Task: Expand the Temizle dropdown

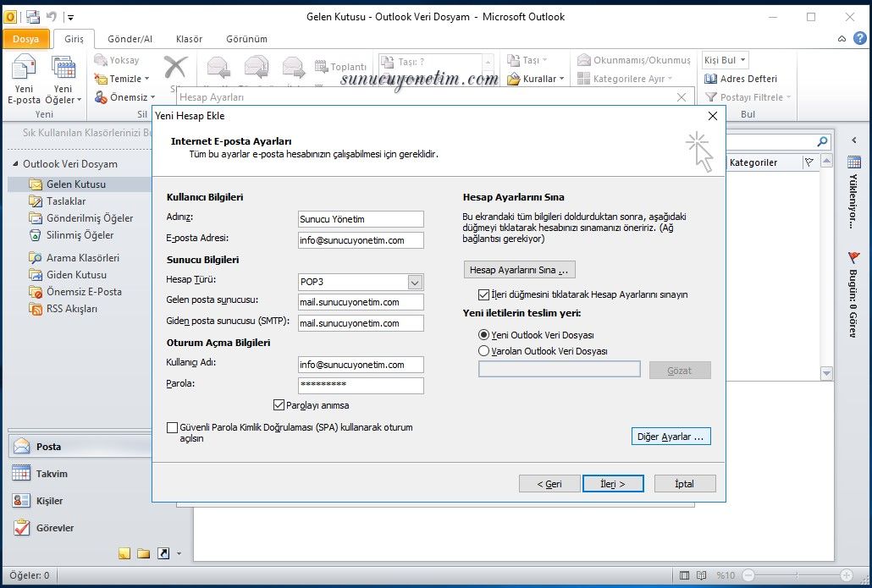Action: coord(146,79)
